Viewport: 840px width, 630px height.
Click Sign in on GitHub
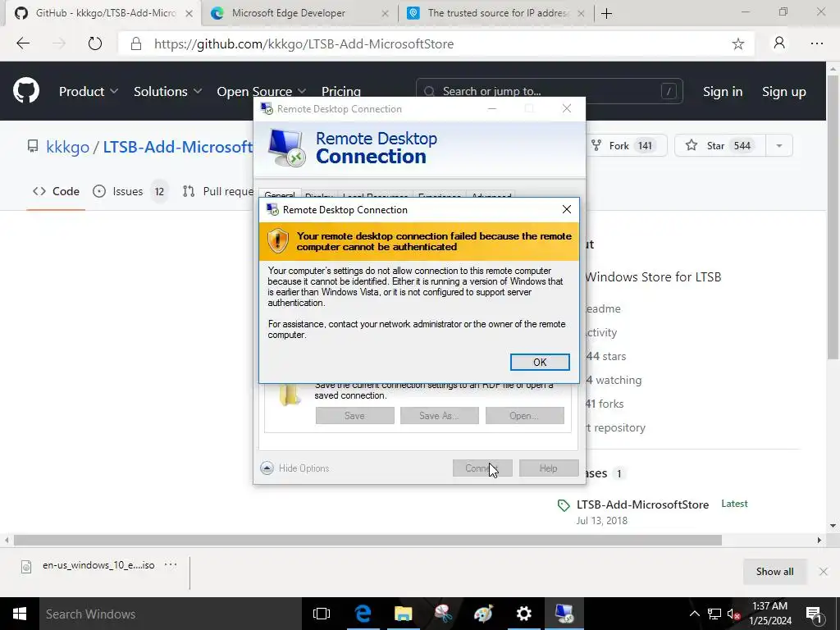[723, 92]
